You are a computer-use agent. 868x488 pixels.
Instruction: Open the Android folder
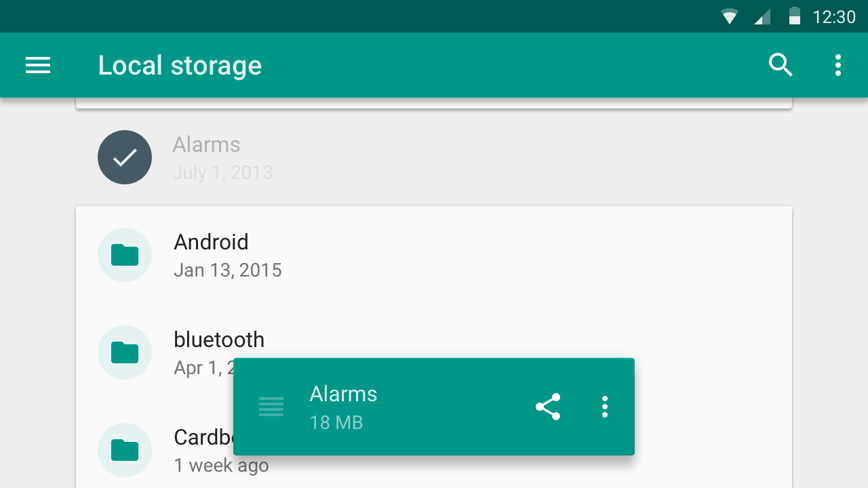434,255
